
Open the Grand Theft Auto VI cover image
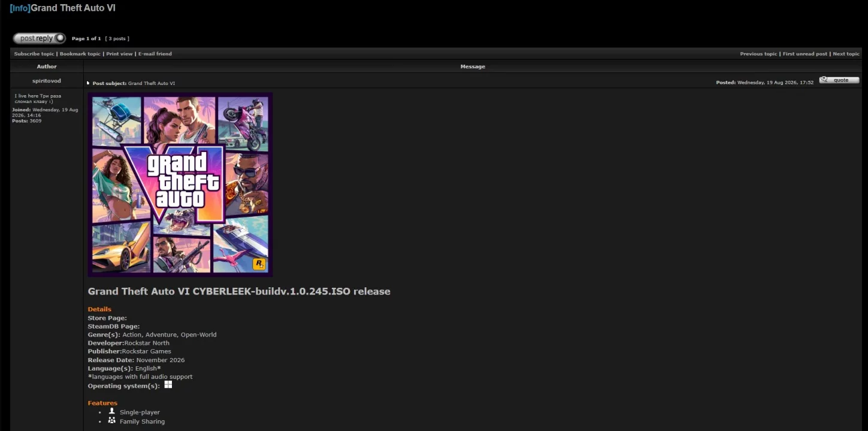coord(180,184)
